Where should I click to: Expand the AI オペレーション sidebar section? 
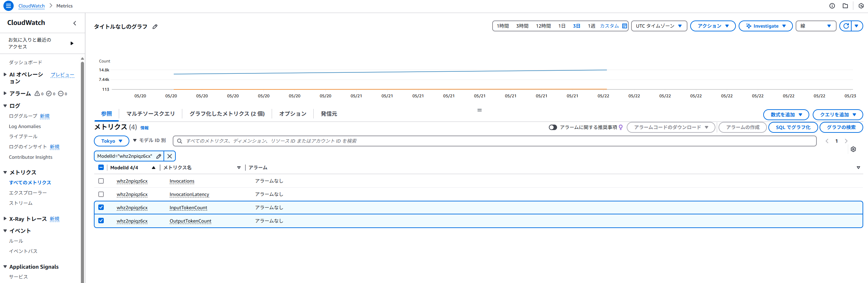pos(5,74)
